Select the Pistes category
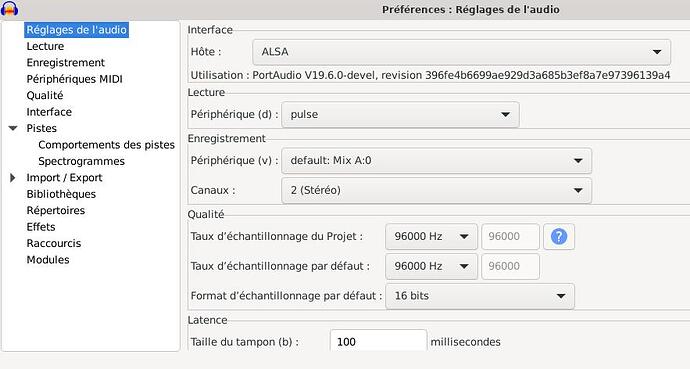The height and width of the screenshot is (369, 690). coord(41,128)
